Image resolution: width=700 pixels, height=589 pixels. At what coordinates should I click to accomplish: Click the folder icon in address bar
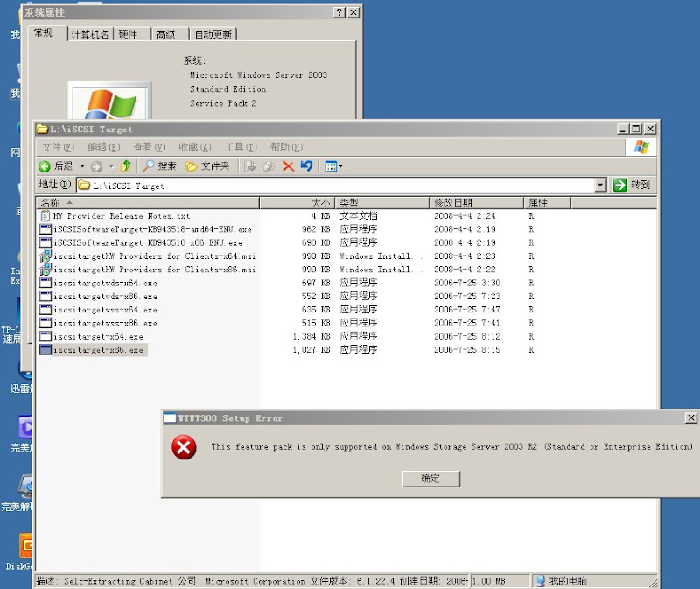84,185
